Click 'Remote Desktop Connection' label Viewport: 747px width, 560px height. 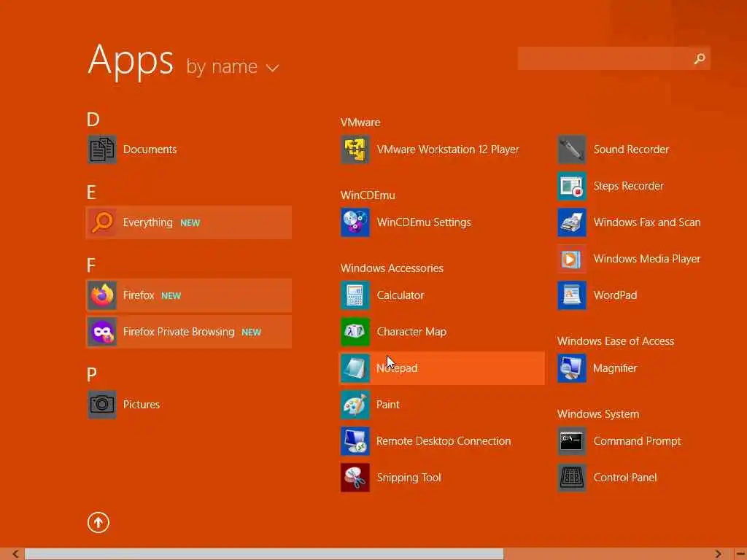(443, 441)
